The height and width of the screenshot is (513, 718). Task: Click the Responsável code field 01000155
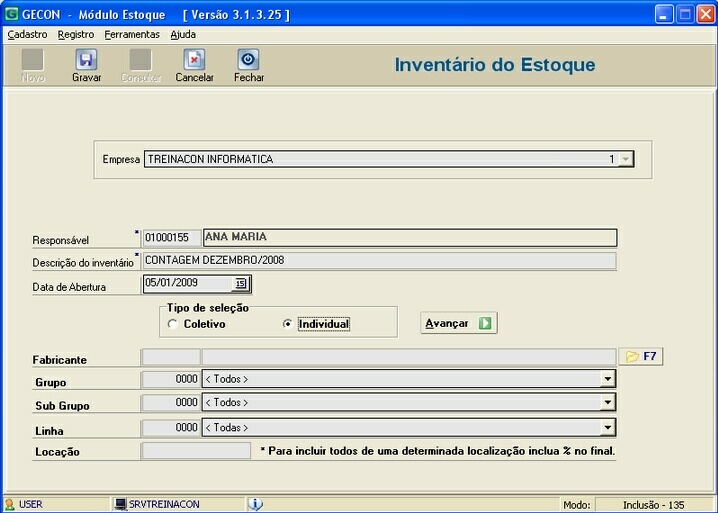pyautogui.click(x=172, y=238)
